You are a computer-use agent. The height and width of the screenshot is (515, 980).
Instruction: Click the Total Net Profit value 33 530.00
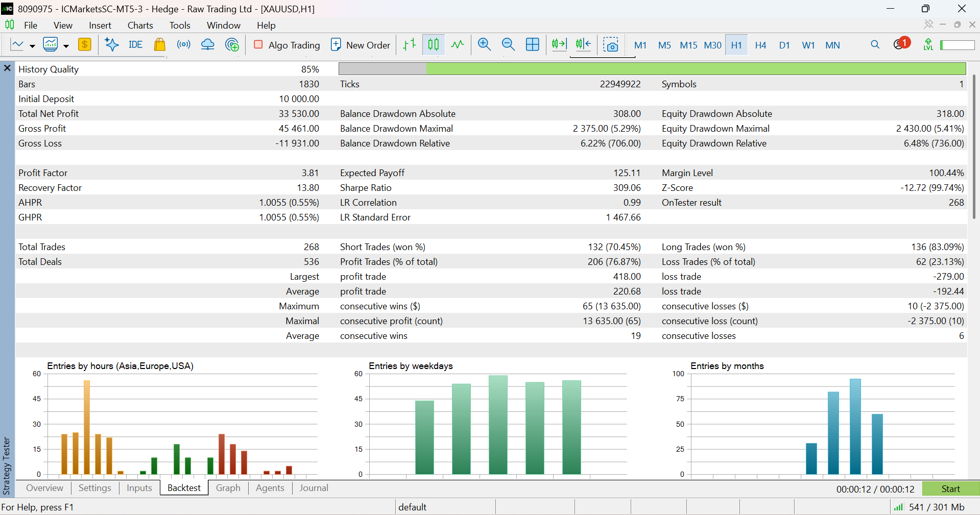[x=299, y=114]
